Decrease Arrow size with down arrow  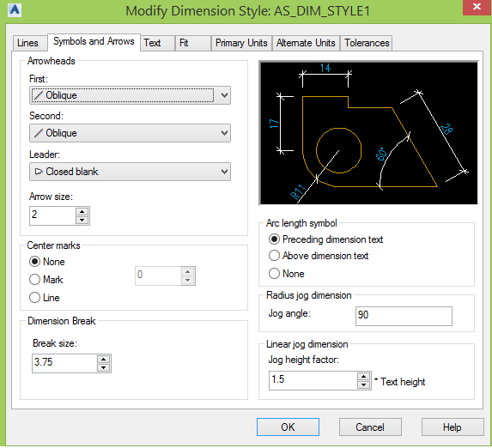82,220
